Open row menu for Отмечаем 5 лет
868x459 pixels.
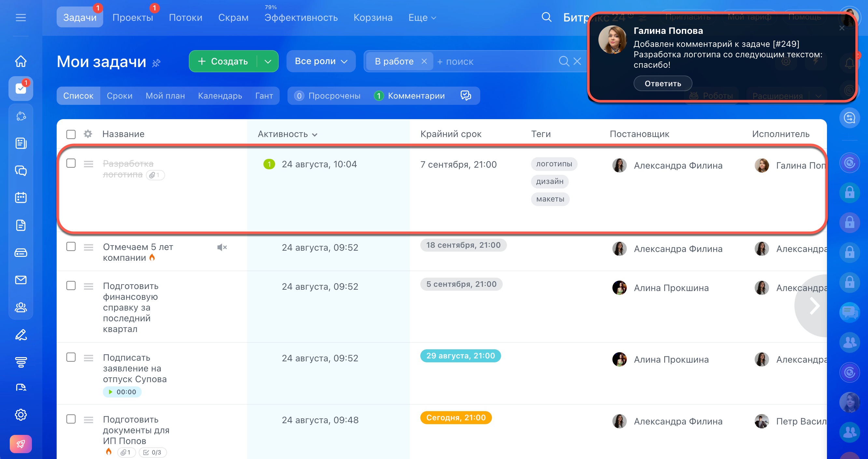tap(89, 247)
